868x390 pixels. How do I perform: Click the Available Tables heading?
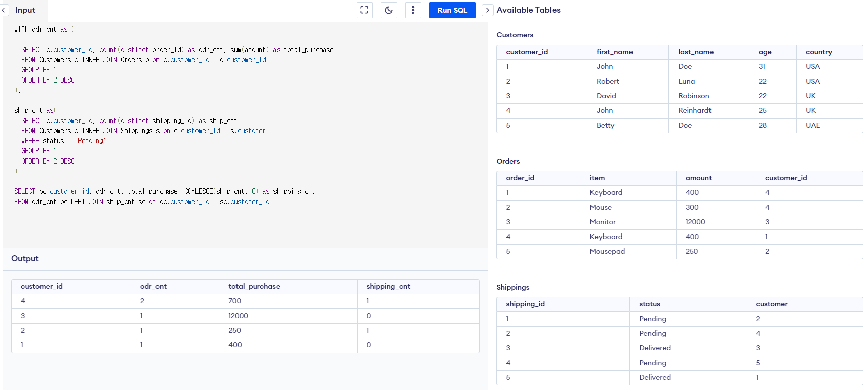coord(528,10)
